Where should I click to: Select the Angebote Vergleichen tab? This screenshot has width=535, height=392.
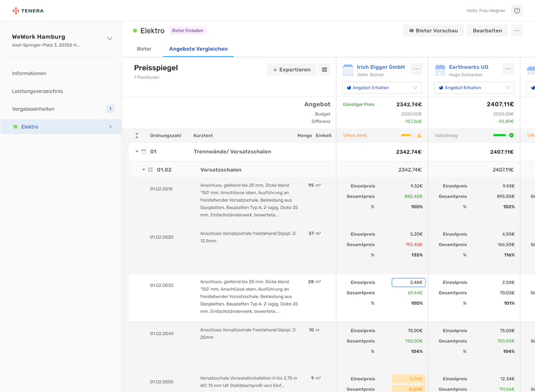[x=198, y=49]
